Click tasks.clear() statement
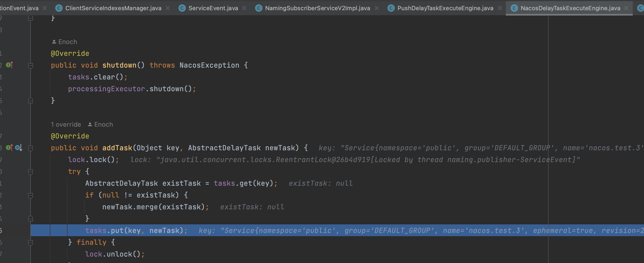The image size is (644, 263). (x=98, y=77)
